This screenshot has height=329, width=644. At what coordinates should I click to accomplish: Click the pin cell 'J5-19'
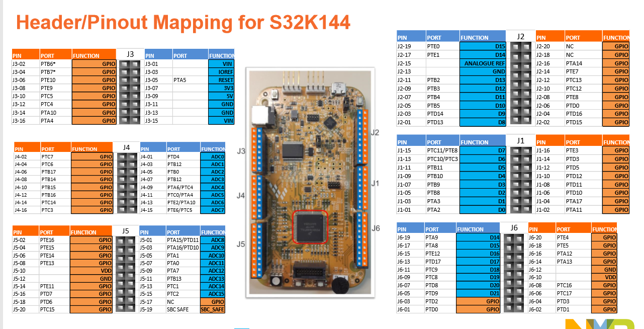click(152, 309)
